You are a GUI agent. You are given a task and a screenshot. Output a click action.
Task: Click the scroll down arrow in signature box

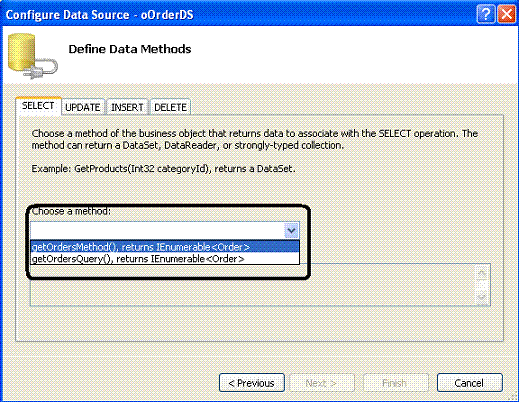click(482, 296)
